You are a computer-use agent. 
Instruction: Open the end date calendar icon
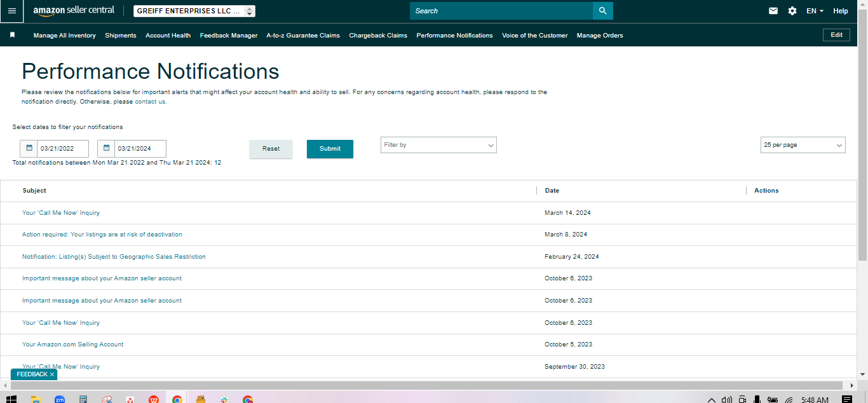tap(106, 148)
